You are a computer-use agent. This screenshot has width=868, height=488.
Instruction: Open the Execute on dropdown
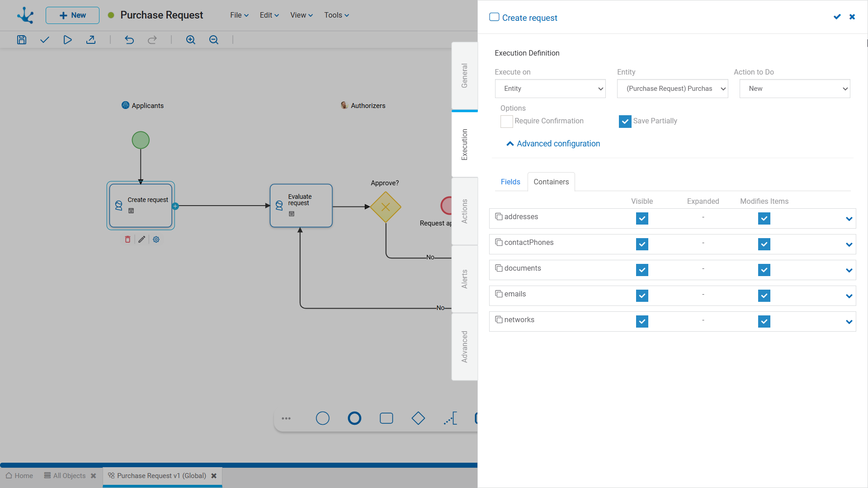[550, 89]
